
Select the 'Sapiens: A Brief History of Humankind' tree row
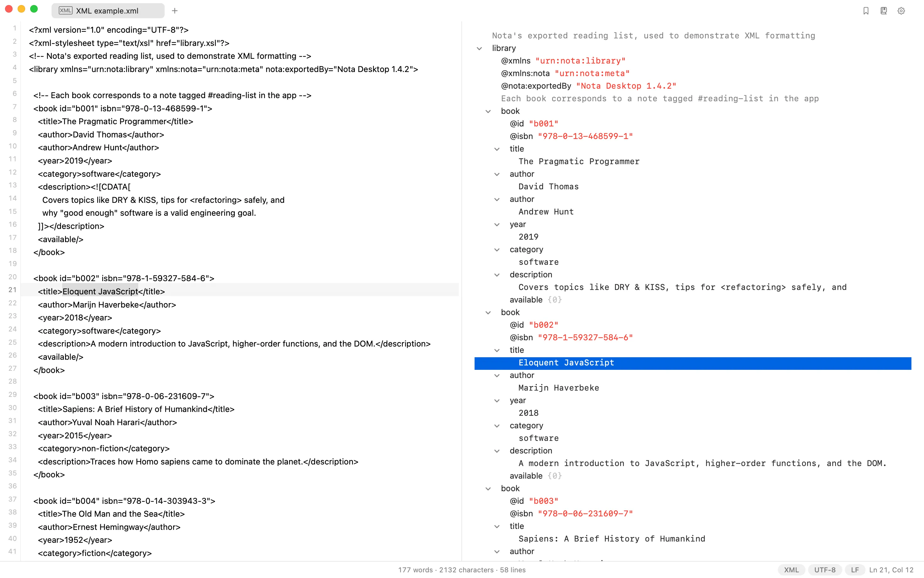point(692,539)
